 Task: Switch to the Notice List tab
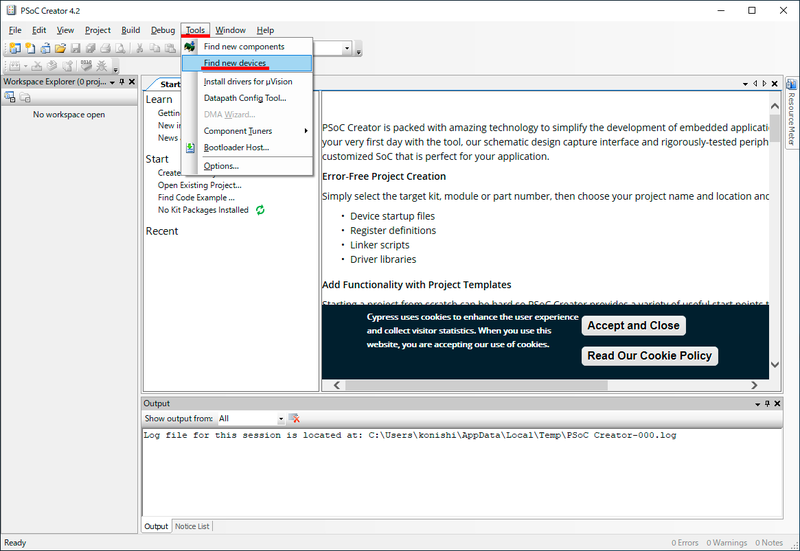coord(192,526)
